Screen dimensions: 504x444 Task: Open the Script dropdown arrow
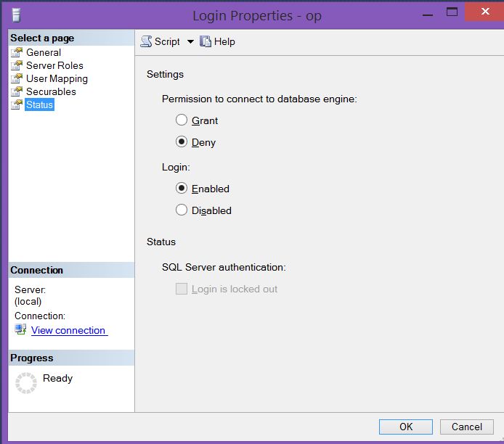[x=190, y=41]
